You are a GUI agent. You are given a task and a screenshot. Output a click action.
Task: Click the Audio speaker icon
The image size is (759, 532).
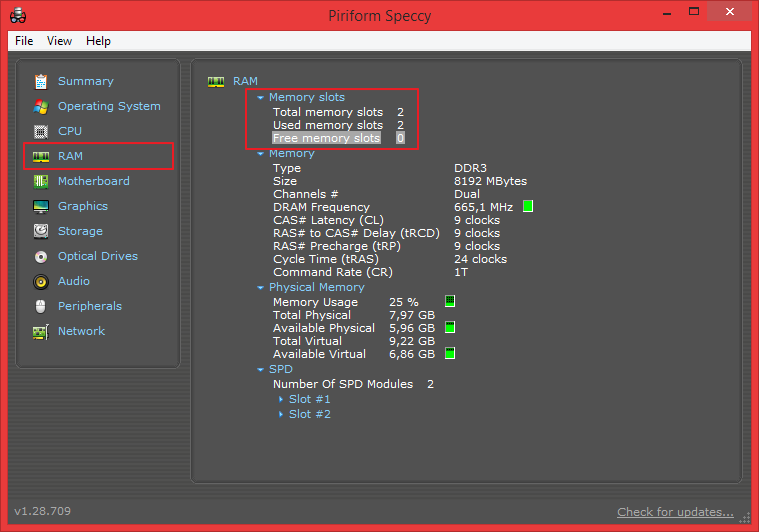click(x=41, y=282)
